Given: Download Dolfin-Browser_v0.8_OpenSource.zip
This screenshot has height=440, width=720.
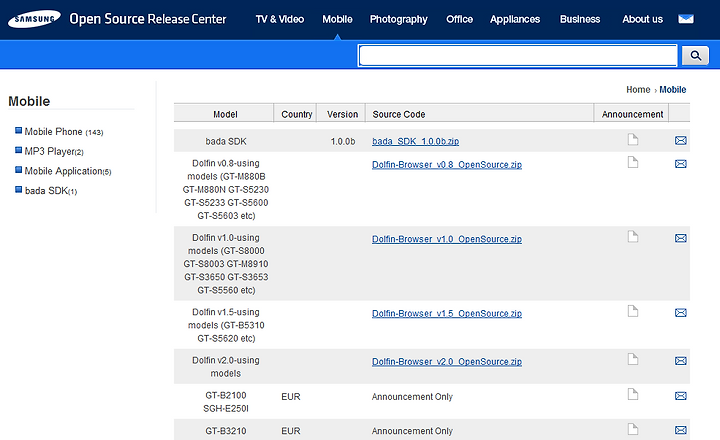Looking at the screenshot, I should tap(447, 165).
